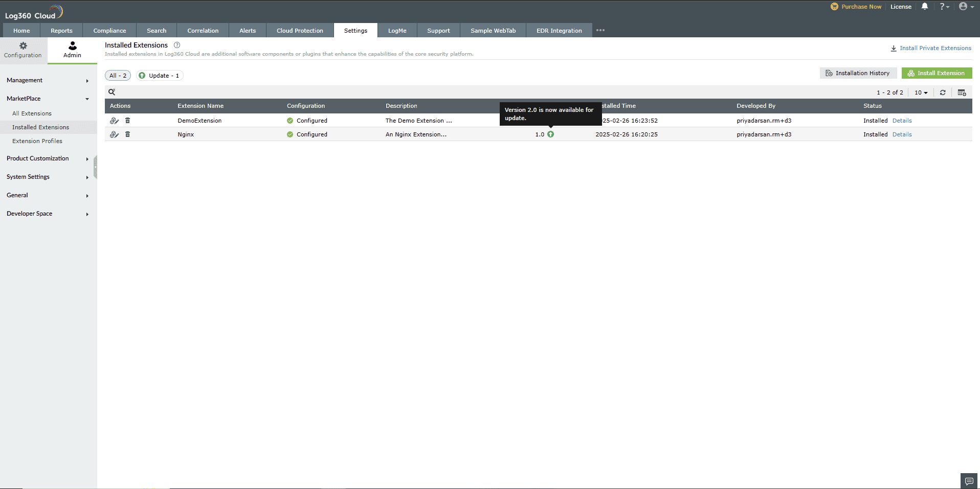Screen dimensions: 980x489
Task: Expand the General sidebar menu
Action: [48, 195]
